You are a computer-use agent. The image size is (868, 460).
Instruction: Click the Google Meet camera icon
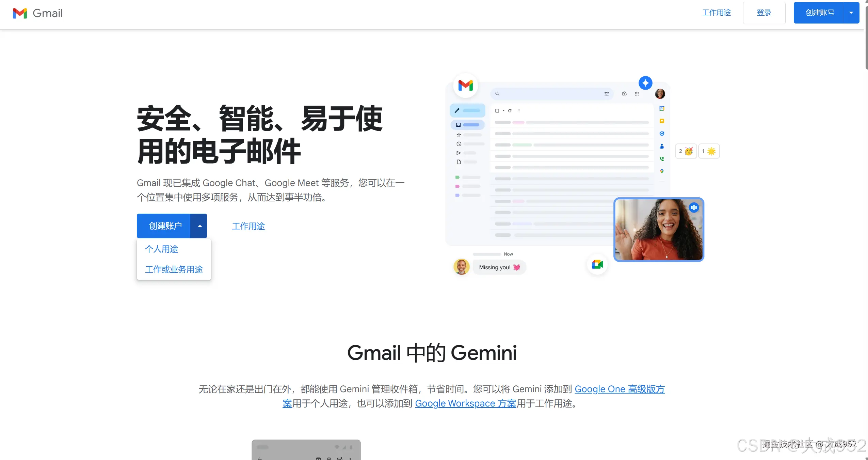click(x=597, y=264)
